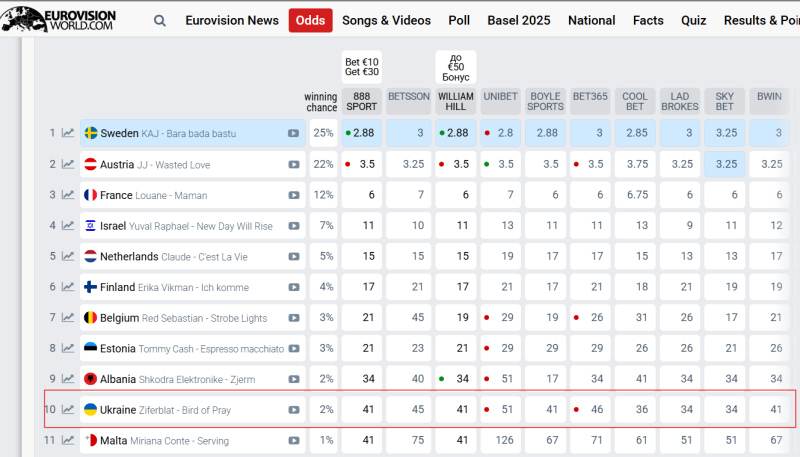Open the Eurovision News menu

click(x=232, y=20)
